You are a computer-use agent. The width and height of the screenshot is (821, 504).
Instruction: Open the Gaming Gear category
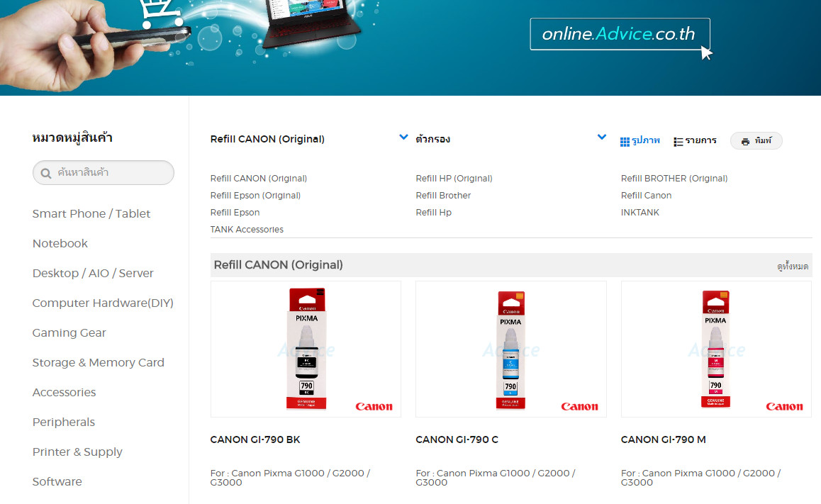(x=69, y=333)
